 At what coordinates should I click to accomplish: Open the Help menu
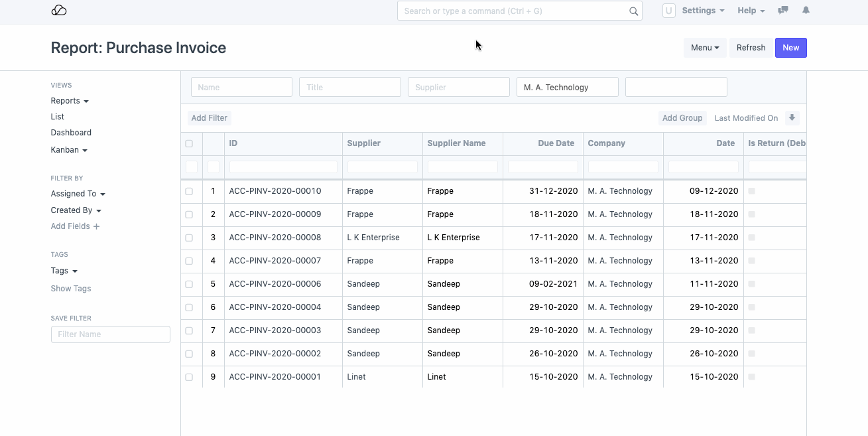point(751,11)
